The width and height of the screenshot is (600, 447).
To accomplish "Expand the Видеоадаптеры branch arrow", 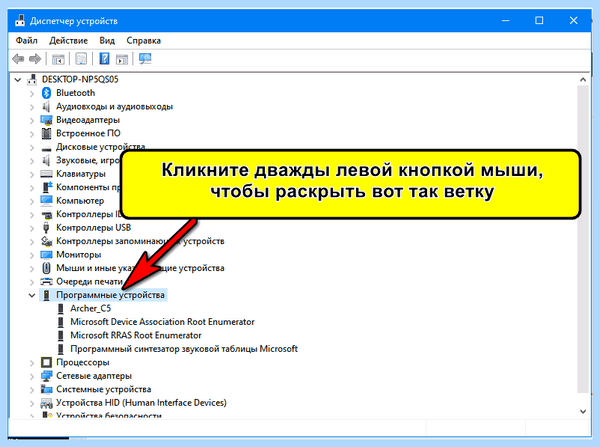I will (32, 121).
